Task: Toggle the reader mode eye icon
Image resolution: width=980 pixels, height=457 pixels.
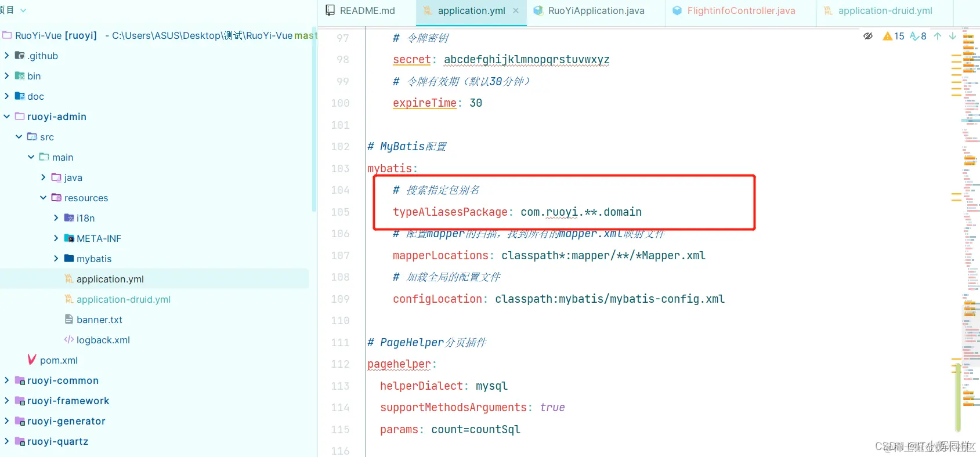Action: tap(868, 36)
